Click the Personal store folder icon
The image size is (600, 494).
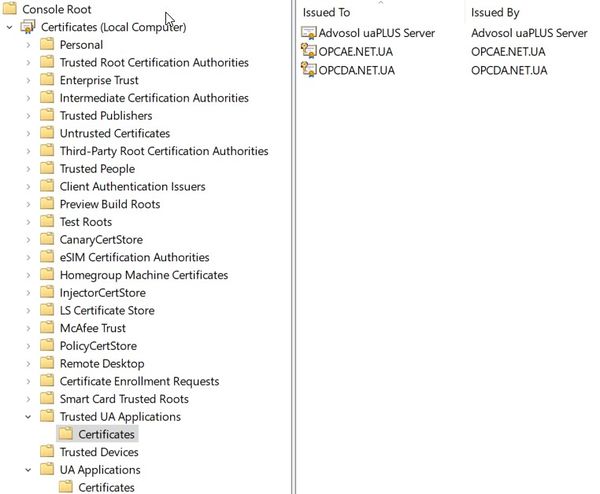pyautogui.click(x=47, y=44)
